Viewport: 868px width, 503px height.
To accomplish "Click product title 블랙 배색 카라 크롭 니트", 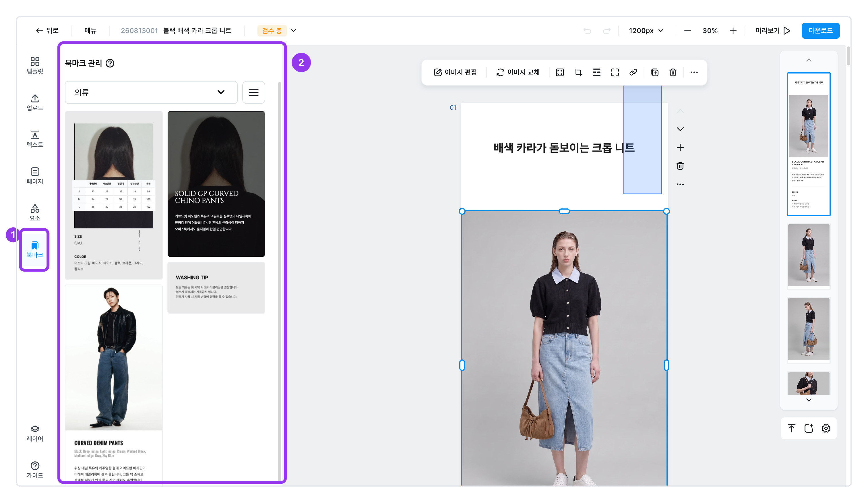I will (x=197, y=31).
